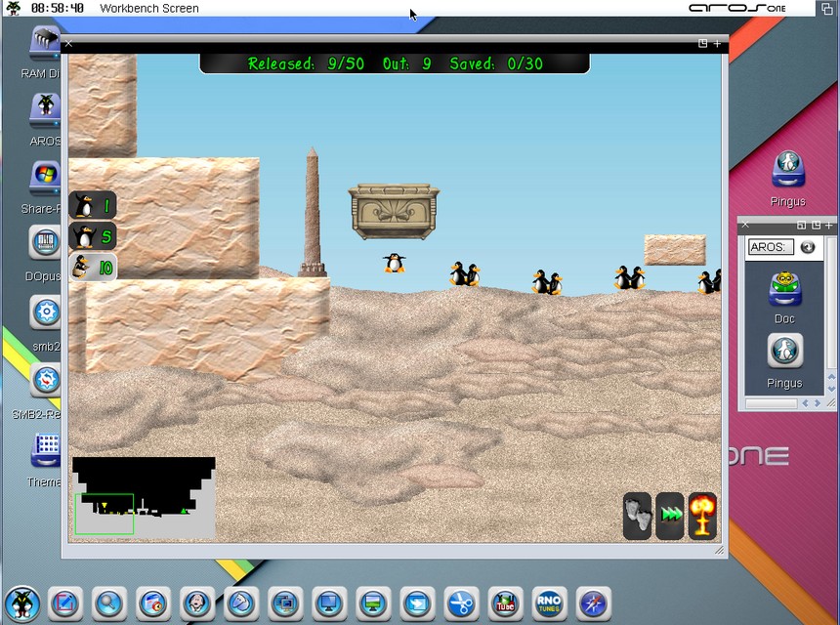Select the highlighted penguin action with count 10
The height and width of the screenshot is (625, 840).
[93, 267]
